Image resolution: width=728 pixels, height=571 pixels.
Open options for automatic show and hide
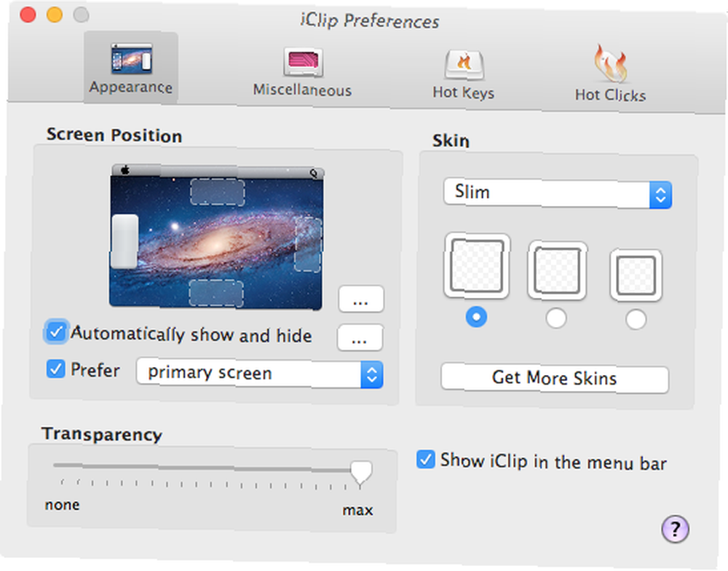click(360, 337)
